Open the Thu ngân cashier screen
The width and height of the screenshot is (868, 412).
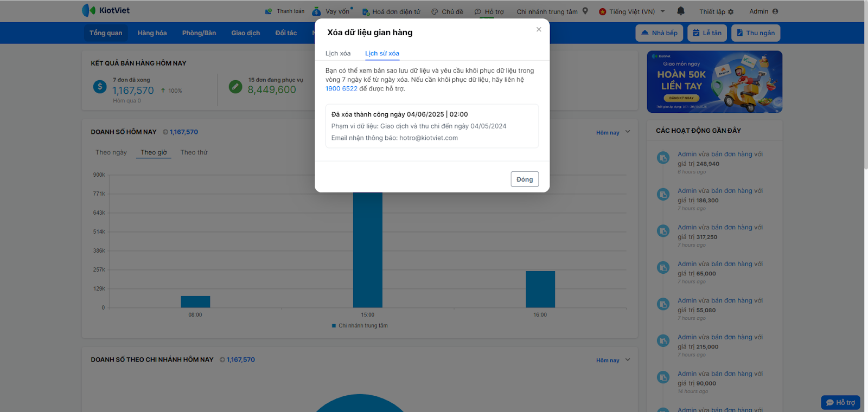tap(756, 33)
